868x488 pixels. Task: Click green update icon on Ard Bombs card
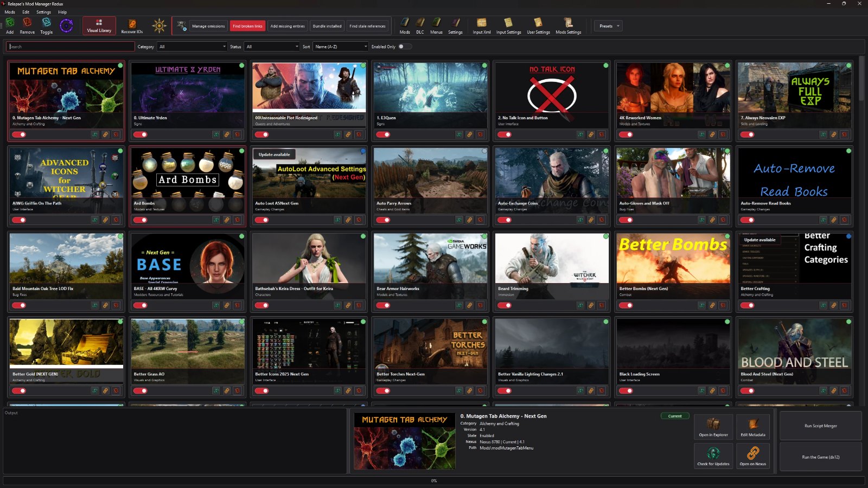click(216, 220)
